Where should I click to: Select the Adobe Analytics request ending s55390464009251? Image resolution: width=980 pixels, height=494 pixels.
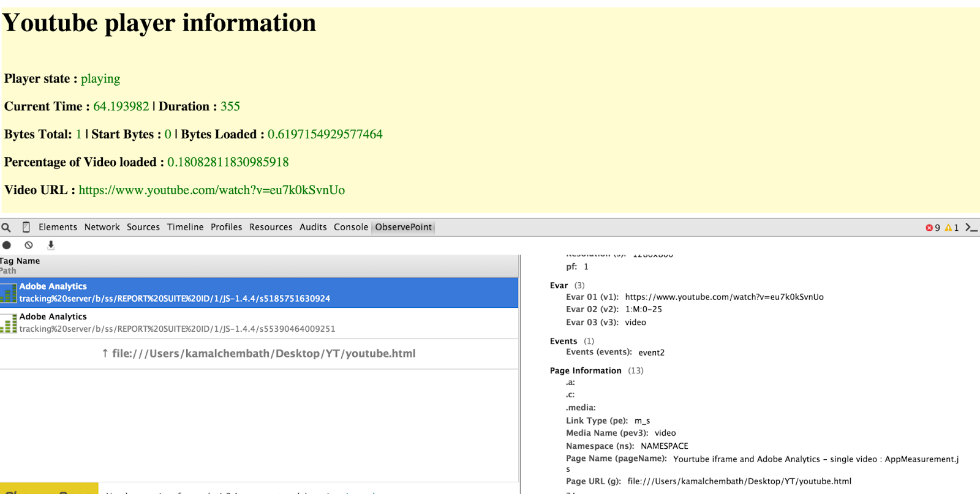point(259,323)
